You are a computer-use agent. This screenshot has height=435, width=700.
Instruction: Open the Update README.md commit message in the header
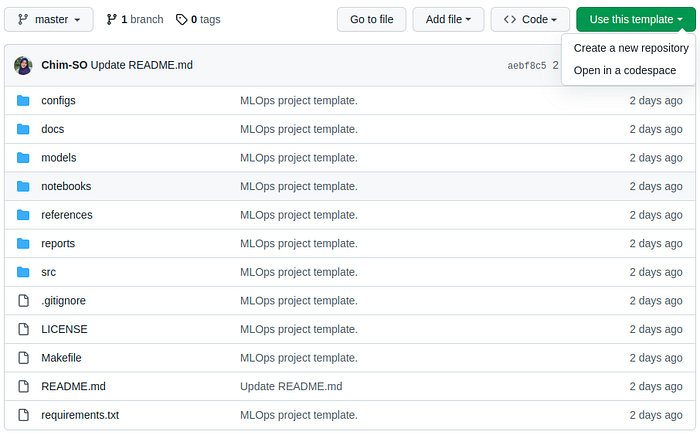click(142, 65)
